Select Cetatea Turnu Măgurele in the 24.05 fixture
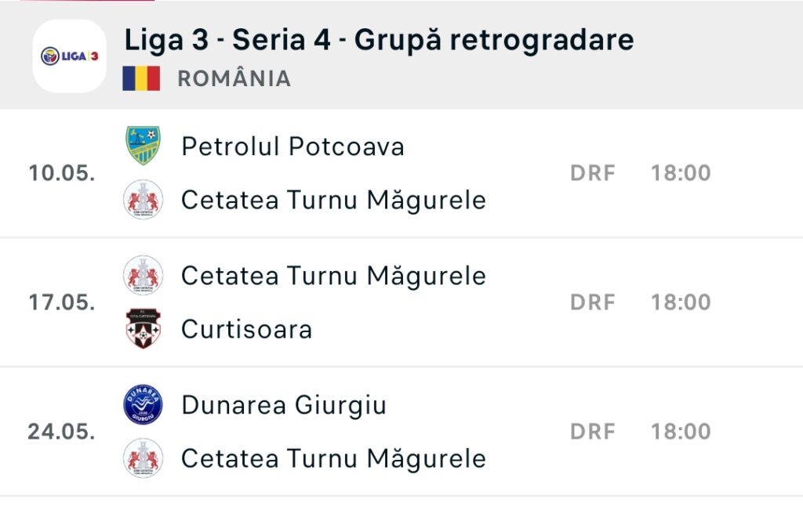This screenshot has height=532, width=803. pos(333,458)
